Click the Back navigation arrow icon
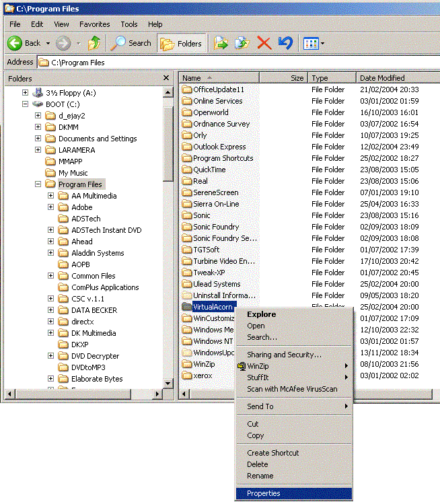The height and width of the screenshot is (504, 440). pyautogui.click(x=15, y=43)
